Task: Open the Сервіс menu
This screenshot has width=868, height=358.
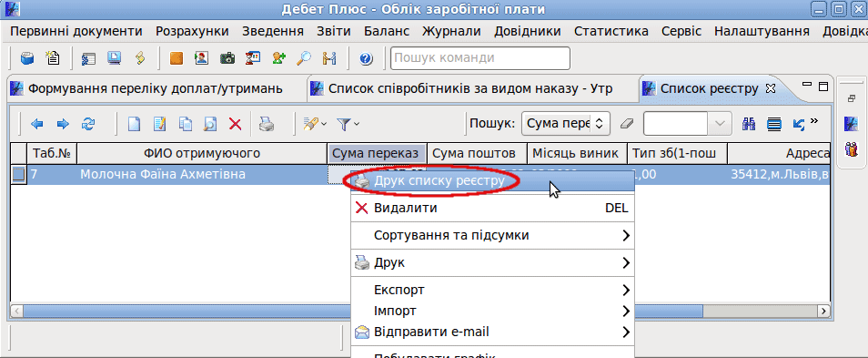Action: pyautogui.click(x=681, y=31)
